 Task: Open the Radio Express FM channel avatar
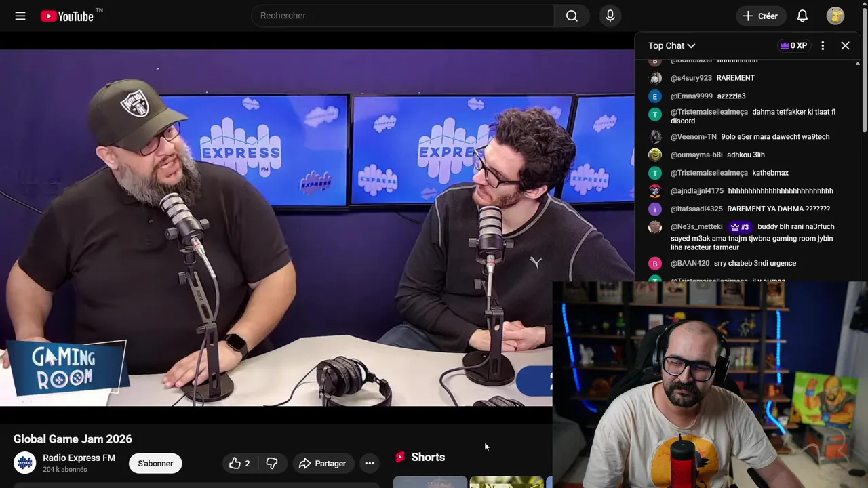[25, 463]
